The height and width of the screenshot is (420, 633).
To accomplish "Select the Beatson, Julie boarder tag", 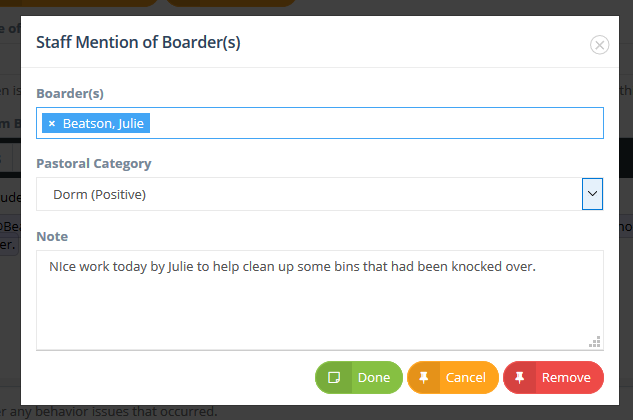I will pos(103,123).
